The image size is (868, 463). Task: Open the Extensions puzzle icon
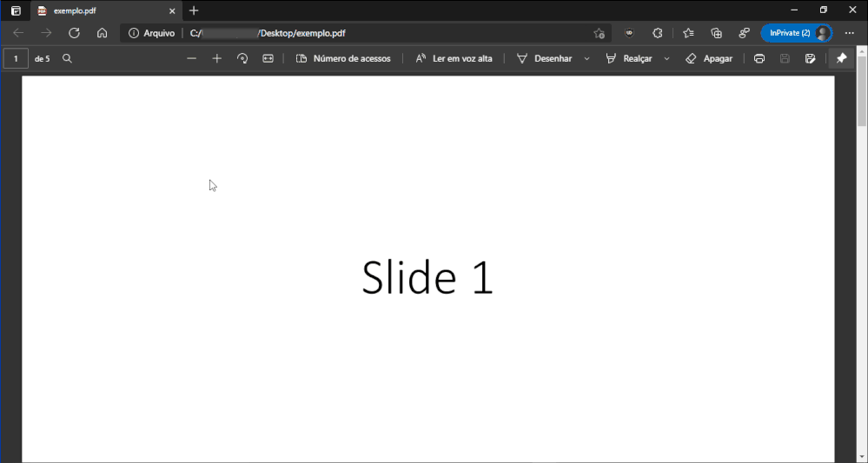[x=657, y=33]
